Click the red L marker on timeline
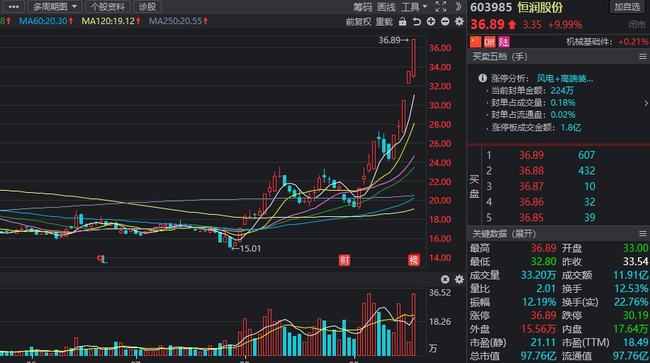 [x=102, y=259]
